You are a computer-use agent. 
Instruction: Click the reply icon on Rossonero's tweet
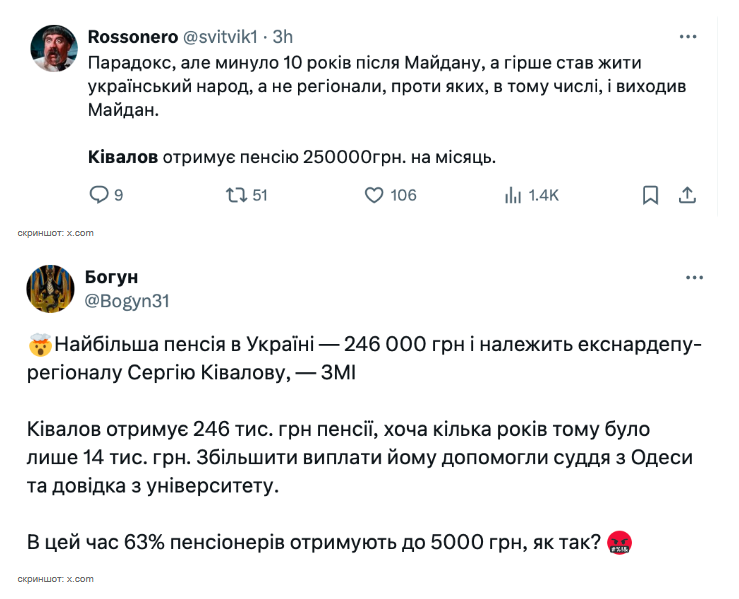99,195
